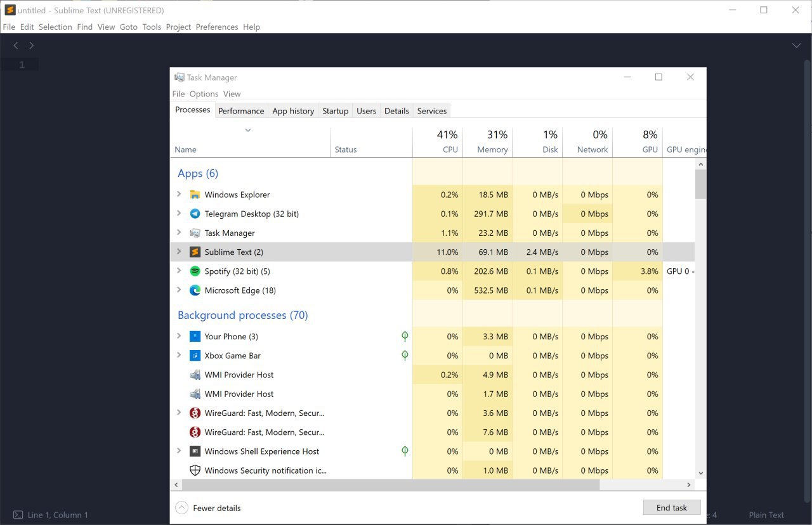Viewport: 812px width, 525px height.
Task: Click the Plain Text syntax selector
Action: (x=766, y=515)
